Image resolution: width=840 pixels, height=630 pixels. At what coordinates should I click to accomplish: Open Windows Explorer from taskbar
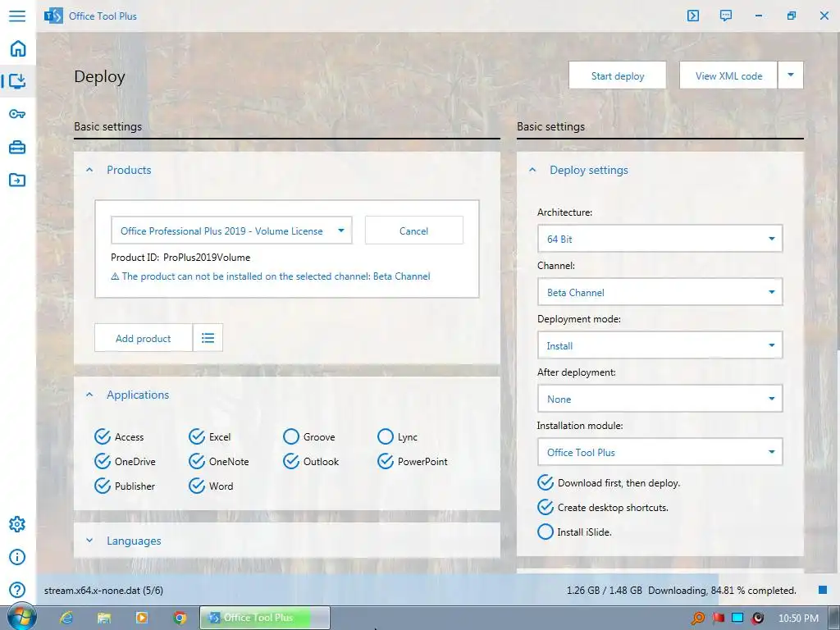[104, 618]
